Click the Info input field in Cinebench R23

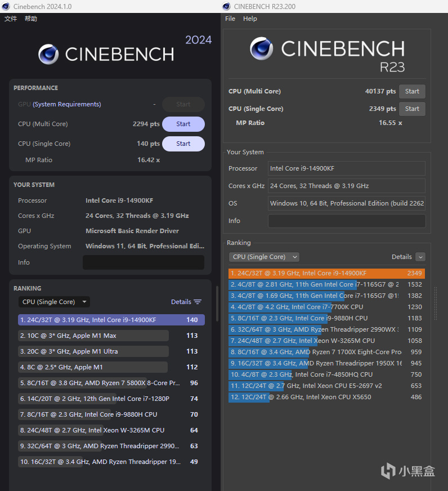347,221
